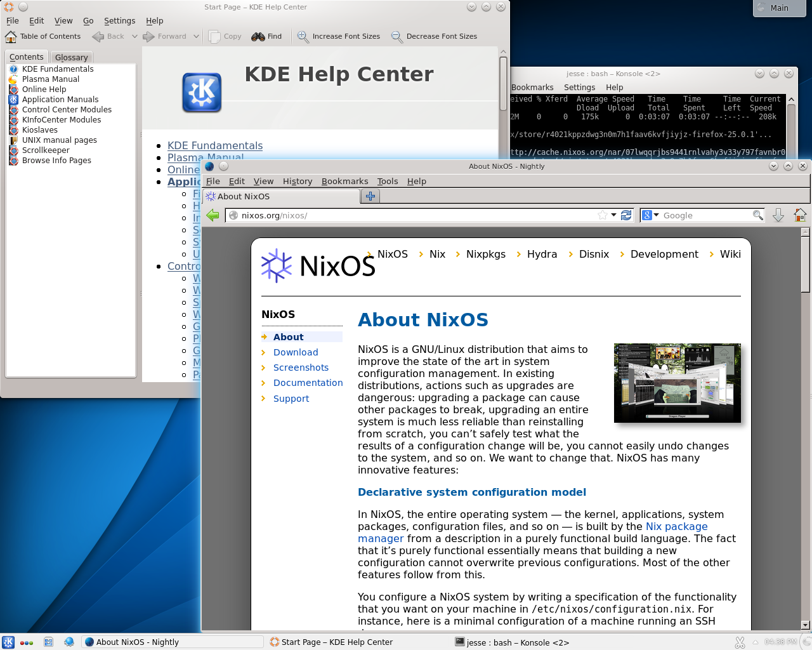The width and height of the screenshot is (812, 650).
Task: Select Kioslaves in the contents tree
Action: tap(39, 130)
